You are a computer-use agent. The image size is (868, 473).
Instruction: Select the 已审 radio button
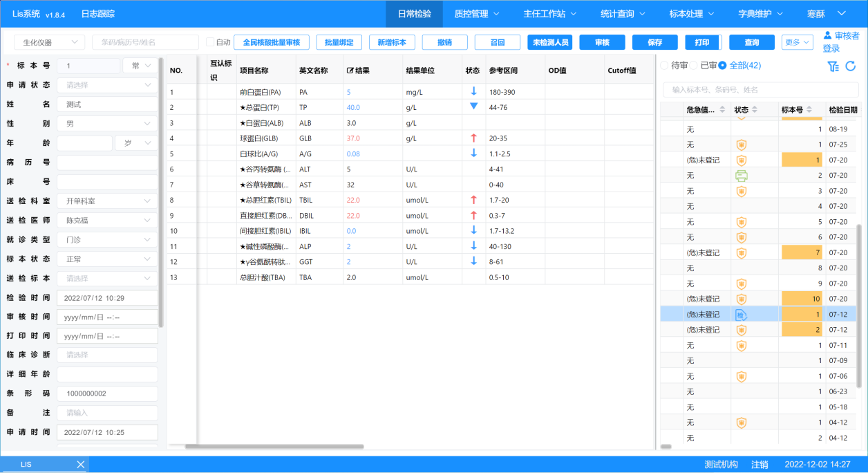(x=694, y=66)
